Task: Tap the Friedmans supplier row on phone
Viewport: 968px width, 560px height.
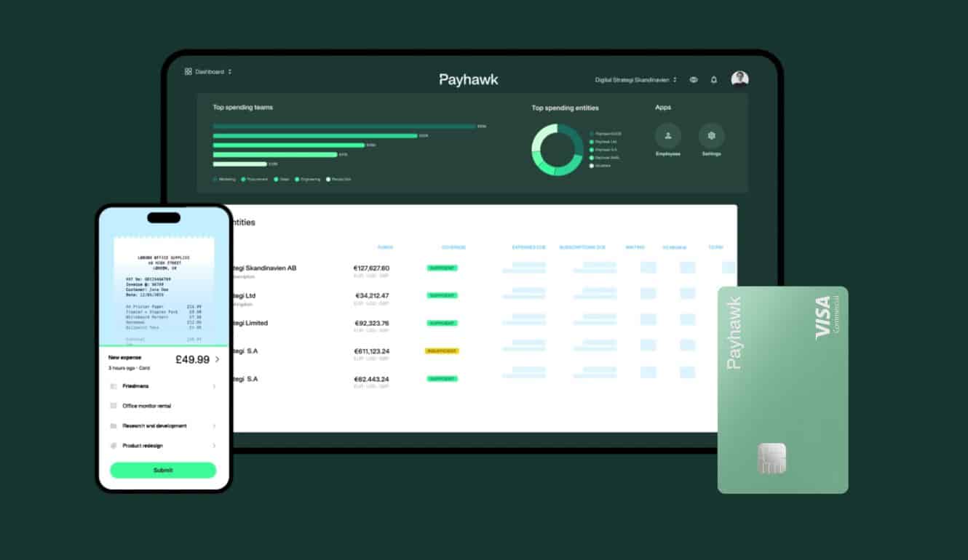Action: click(x=164, y=386)
